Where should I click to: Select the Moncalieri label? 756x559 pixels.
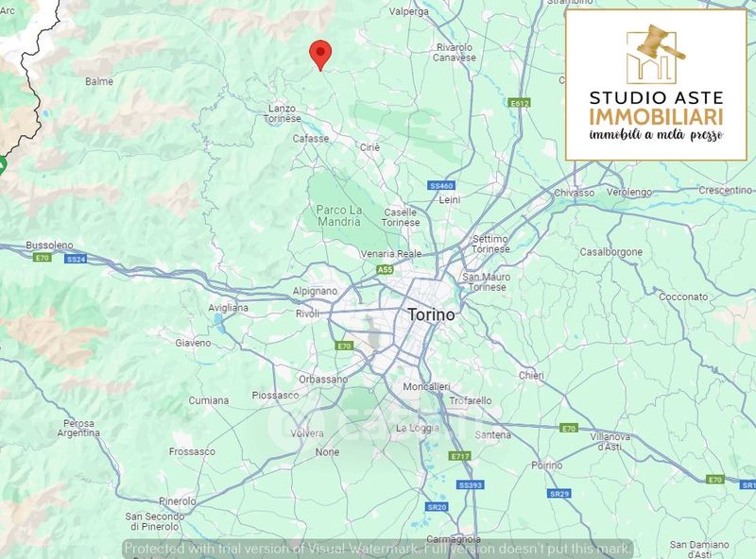click(427, 386)
